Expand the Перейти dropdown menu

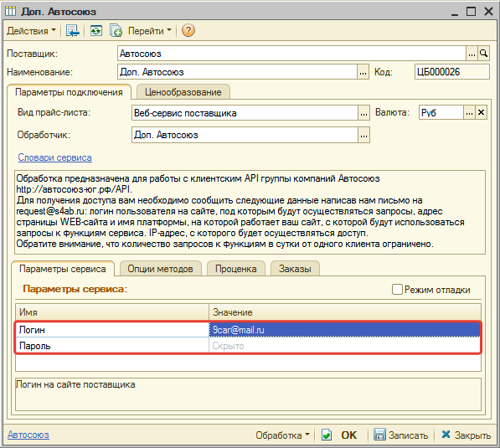click(150, 31)
